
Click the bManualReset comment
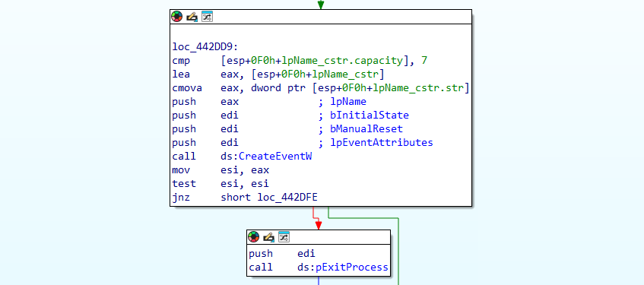pyautogui.click(x=366, y=129)
